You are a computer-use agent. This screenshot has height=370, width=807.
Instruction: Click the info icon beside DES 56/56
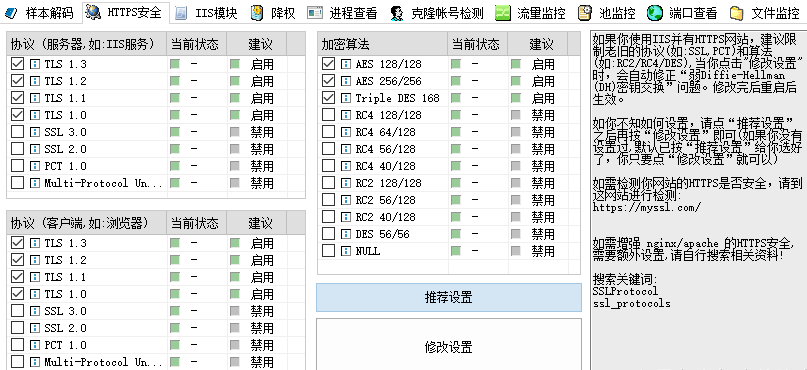tap(346, 234)
